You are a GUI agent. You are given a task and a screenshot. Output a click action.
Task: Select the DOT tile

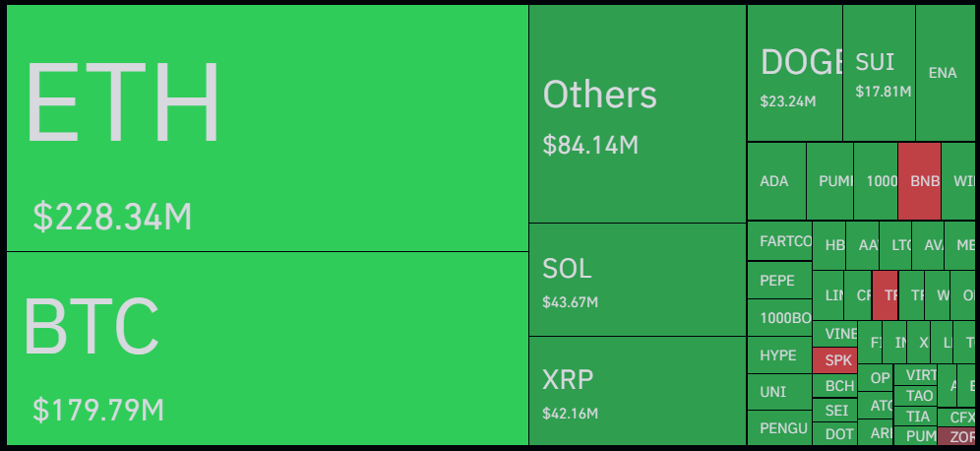[x=834, y=433]
